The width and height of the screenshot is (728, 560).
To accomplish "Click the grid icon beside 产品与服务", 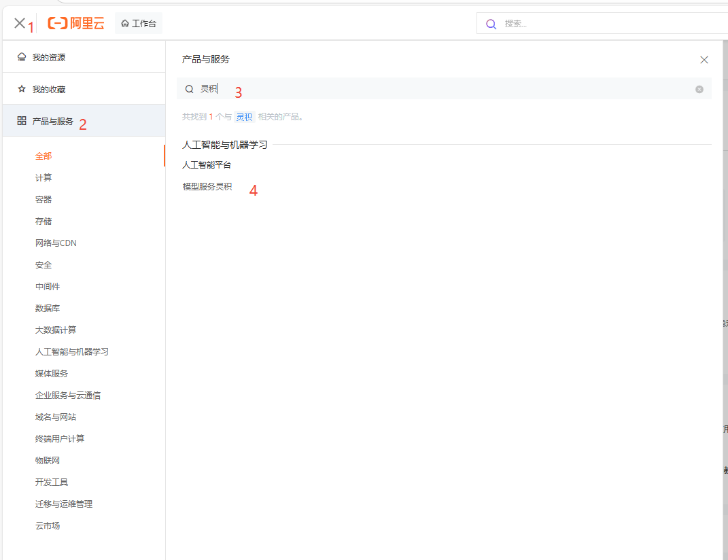I will point(21,121).
